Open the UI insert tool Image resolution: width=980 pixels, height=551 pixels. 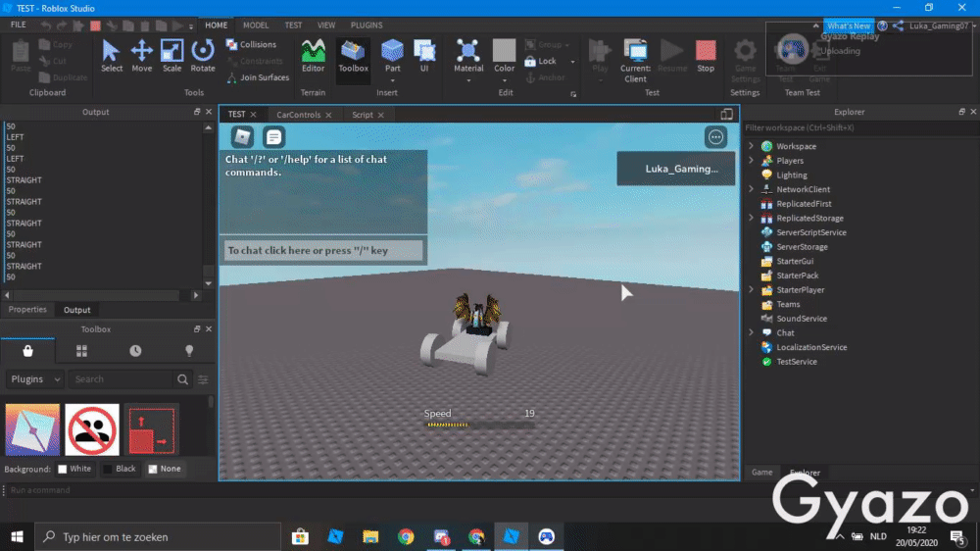click(424, 56)
